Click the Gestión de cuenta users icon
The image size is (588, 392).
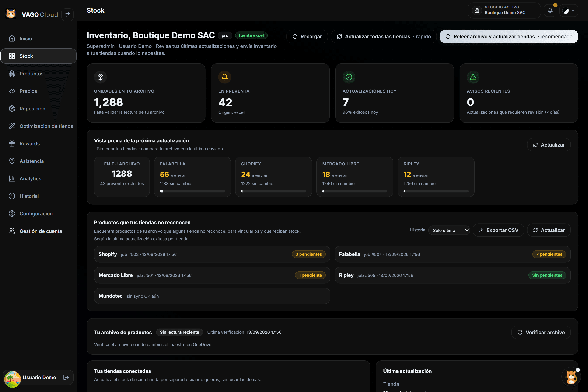pyautogui.click(x=12, y=231)
